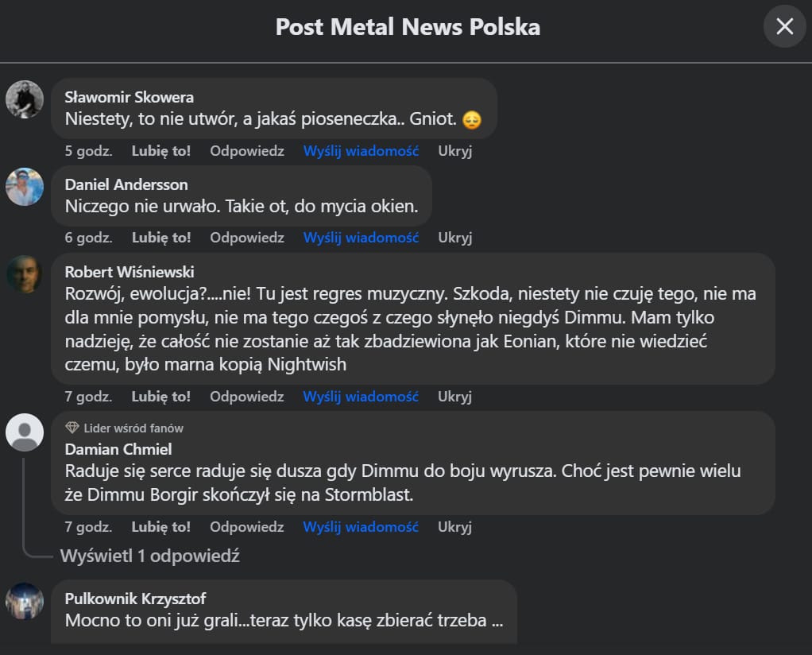Screen dimensions: 812x655
Task: Click the 'Post Metal News Polska' title
Action: [x=407, y=26]
